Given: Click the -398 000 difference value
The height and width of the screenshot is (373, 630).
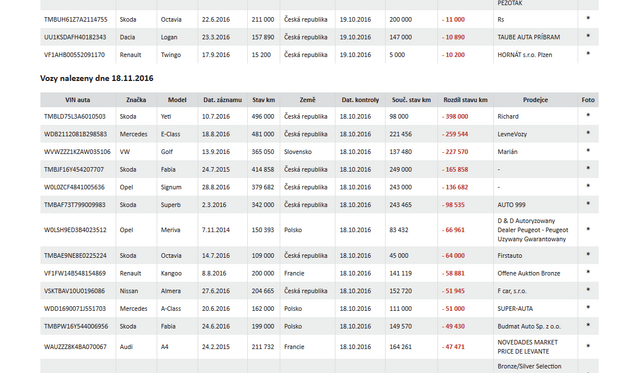Looking at the screenshot, I should pyautogui.click(x=455, y=117).
